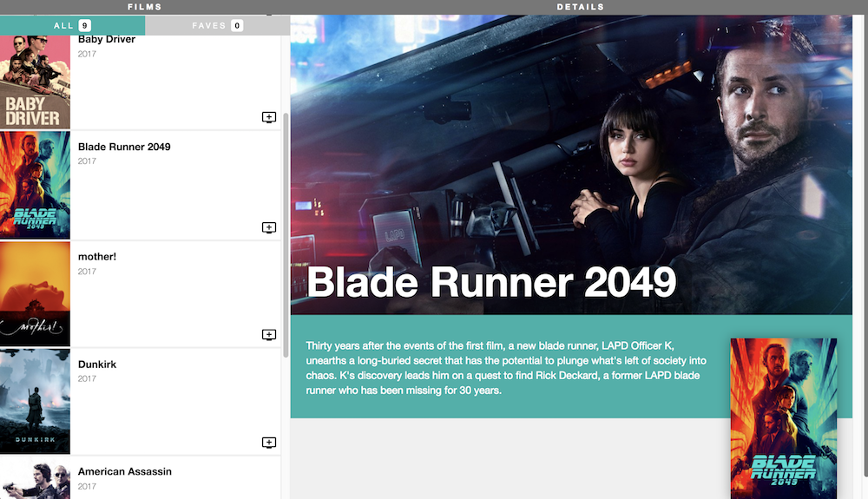Switch to the ALL films tab
Image resolution: width=868 pixels, height=499 pixels.
pyautogui.click(x=73, y=25)
